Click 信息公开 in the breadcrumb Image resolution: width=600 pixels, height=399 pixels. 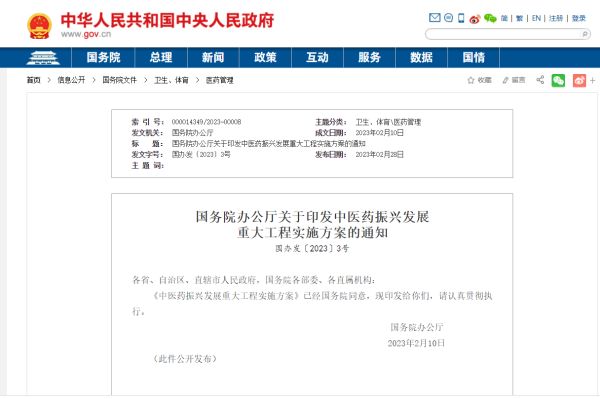(x=71, y=80)
